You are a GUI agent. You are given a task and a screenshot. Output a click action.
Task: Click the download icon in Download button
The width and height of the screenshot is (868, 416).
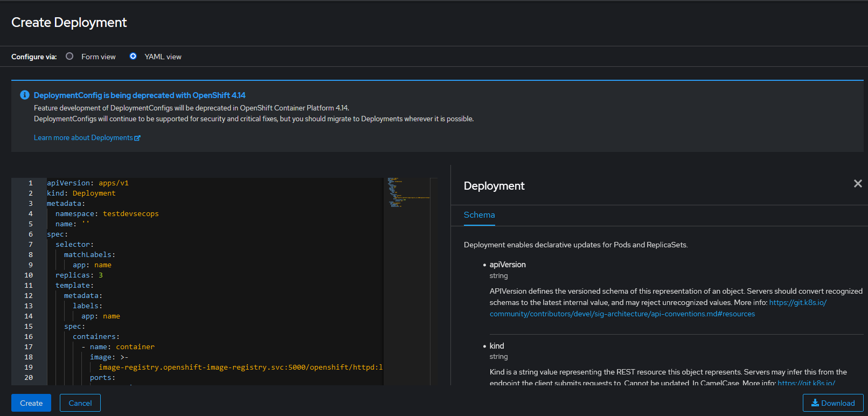pyautogui.click(x=815, y=403)
